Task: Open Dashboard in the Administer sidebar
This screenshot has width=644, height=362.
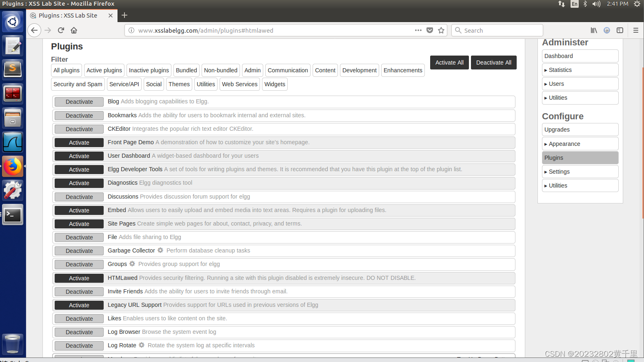Action: (x=580, y=56)
